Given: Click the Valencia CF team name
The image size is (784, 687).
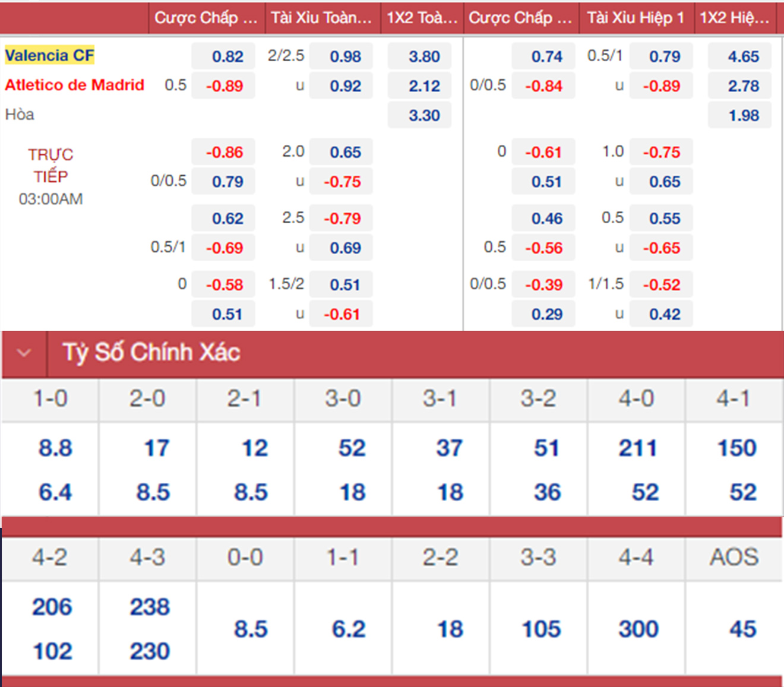Looking at the screenshot, I should click(x=49, y=56).
